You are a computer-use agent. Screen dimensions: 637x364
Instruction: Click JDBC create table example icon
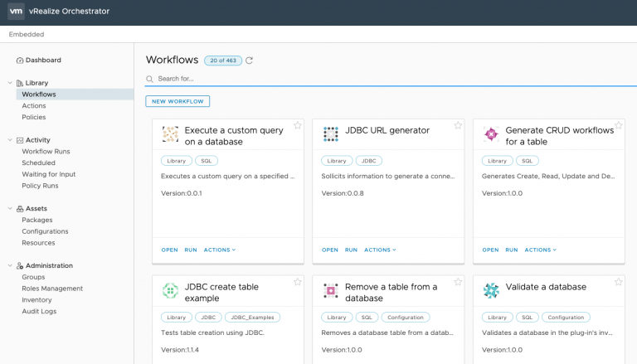coord(170,290)
